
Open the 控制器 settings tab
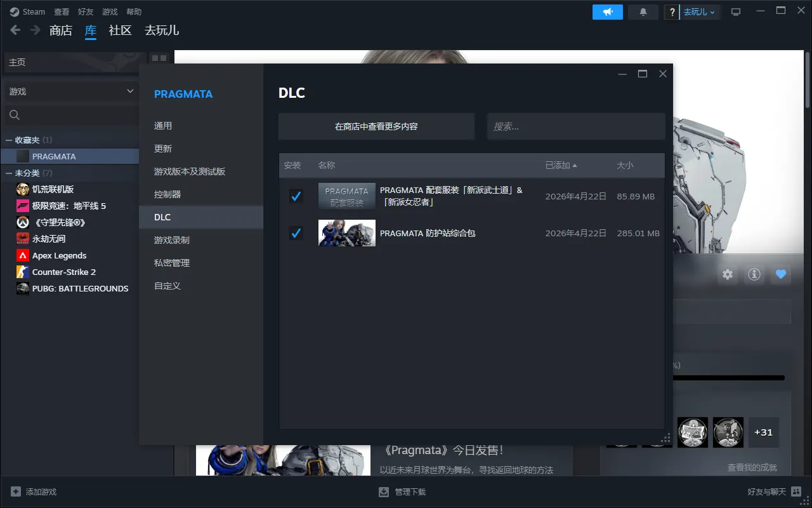(x=167, y=194)
